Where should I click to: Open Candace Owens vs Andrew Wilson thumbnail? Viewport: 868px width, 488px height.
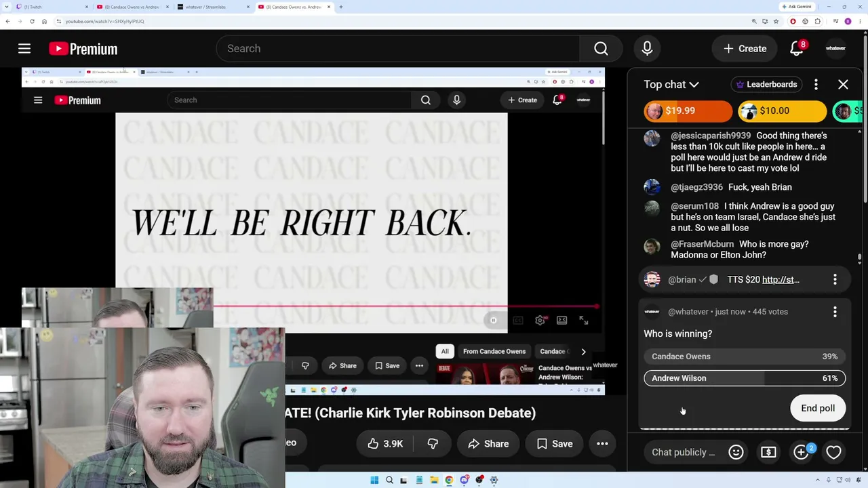coord(486,373)
